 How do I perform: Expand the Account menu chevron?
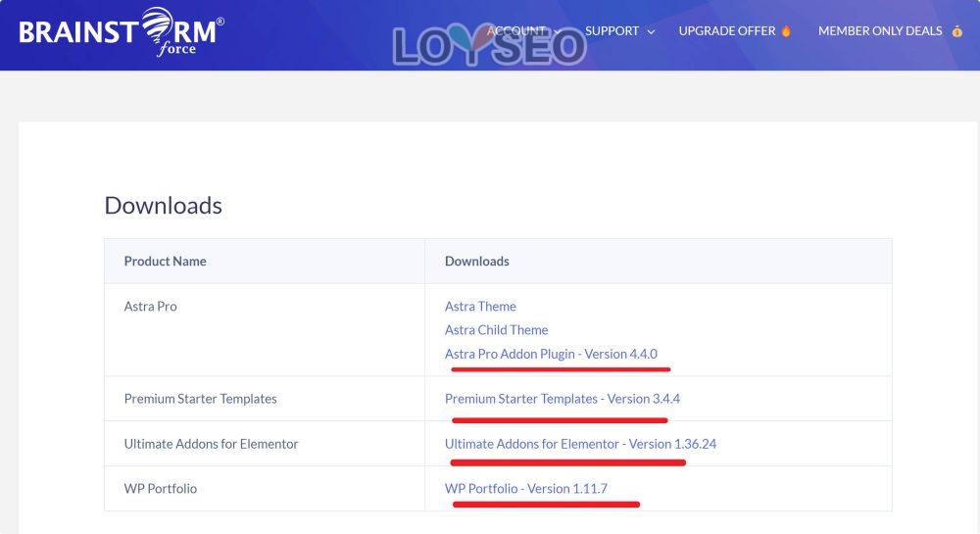coord(557,32)
